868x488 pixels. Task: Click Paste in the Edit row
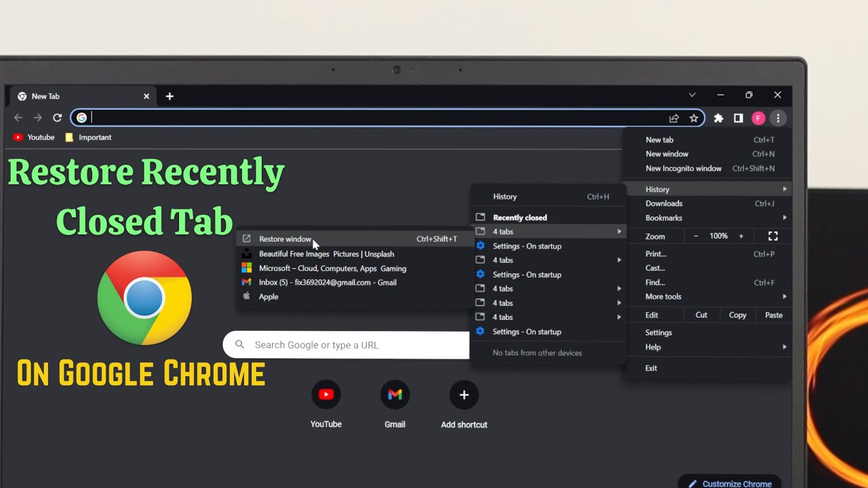coord(774,315)
